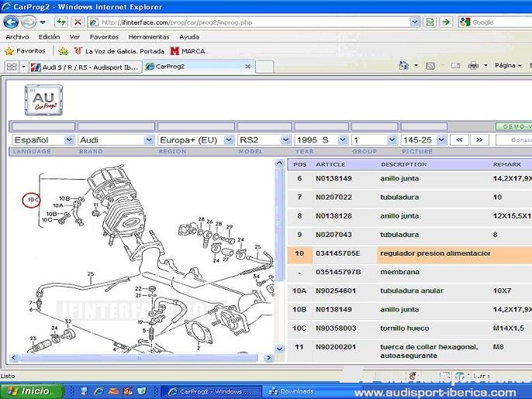Screen dimensions: 532x399
Task: Switch to Audi S / R / RS tab
Action: pyautogui.click(x=85, y=67)
